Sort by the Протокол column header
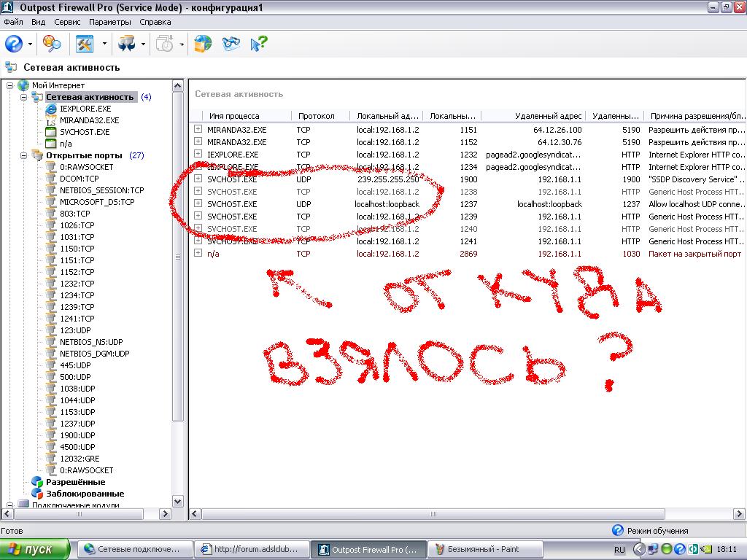Image resolution: width=747 pixels, height=560 pixels. point(317,116)
